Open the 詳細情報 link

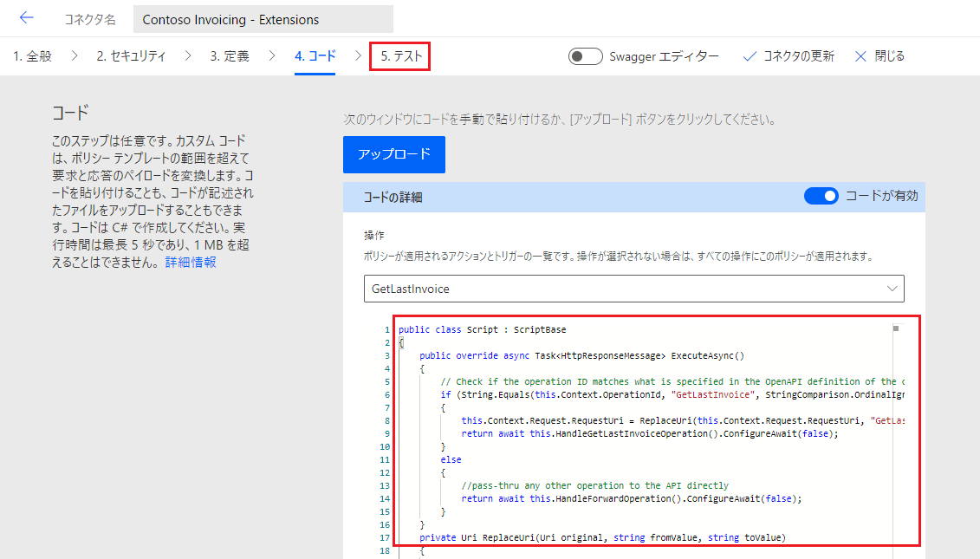click(191, 262)
